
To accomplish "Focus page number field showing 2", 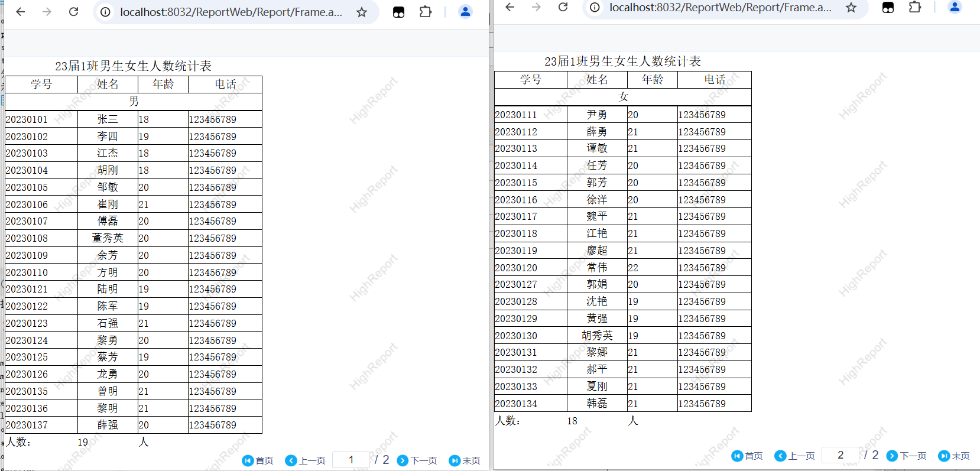I will coord(841,455).
